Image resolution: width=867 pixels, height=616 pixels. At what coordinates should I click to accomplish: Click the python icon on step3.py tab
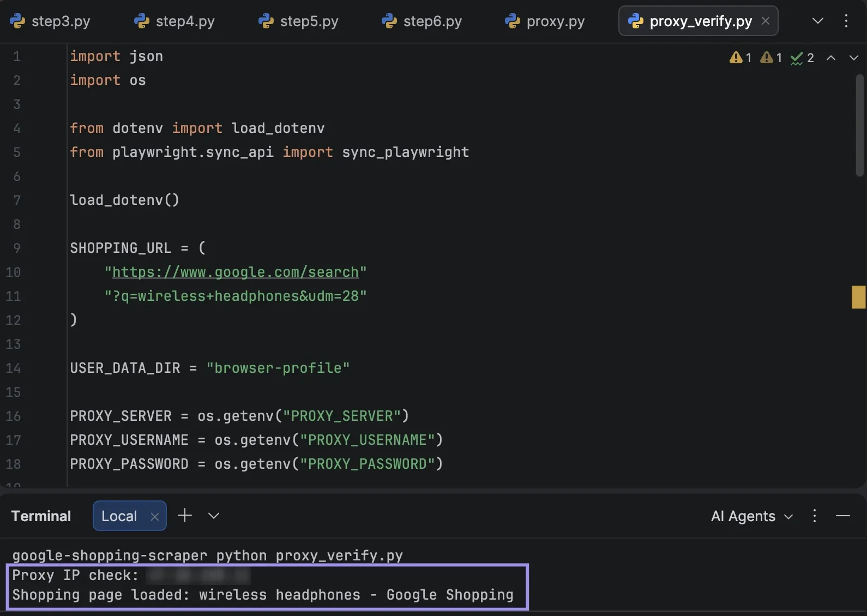pyautogui.click(x=17, y=21)
